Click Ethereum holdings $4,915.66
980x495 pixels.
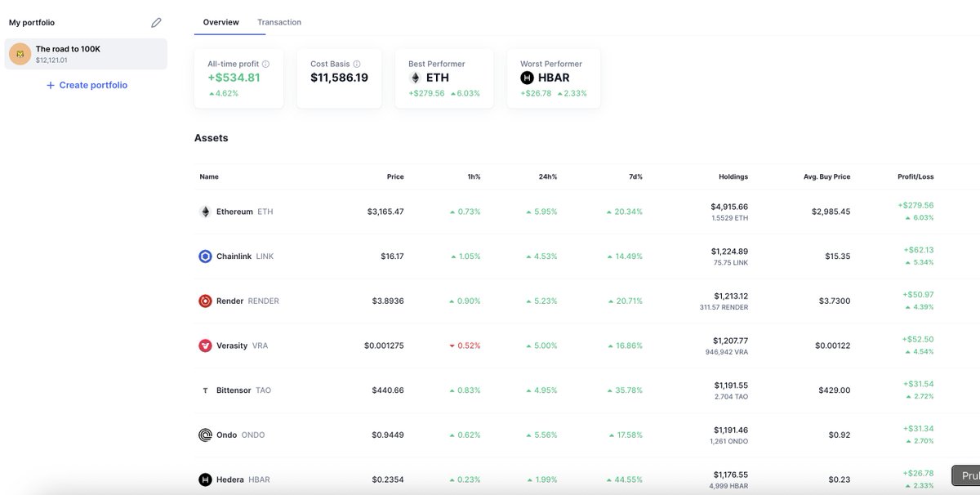point(729,207)
